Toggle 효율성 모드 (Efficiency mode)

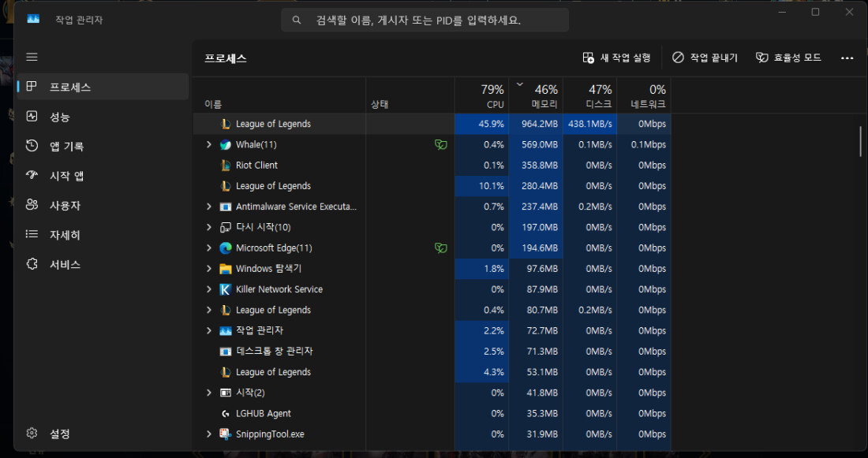tap(788, 58)
